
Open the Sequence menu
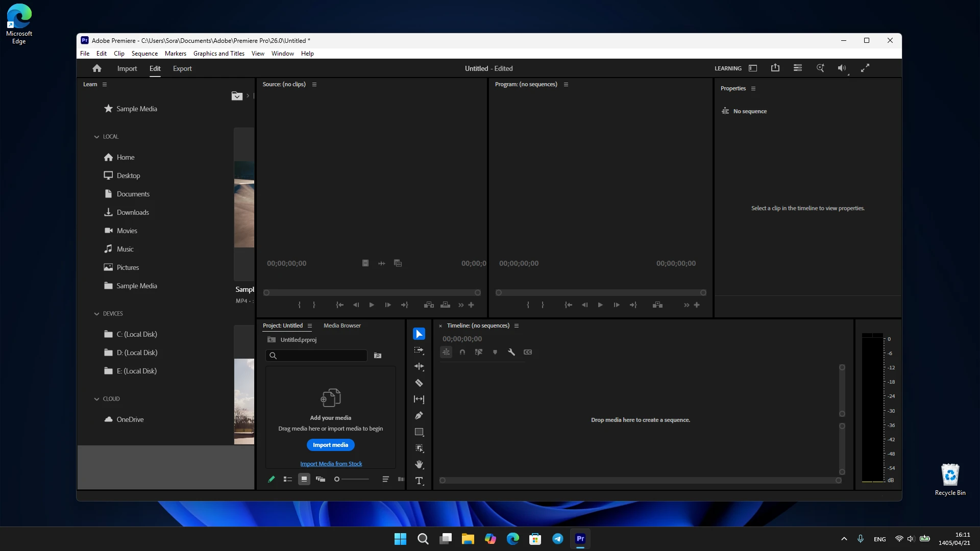144,54
